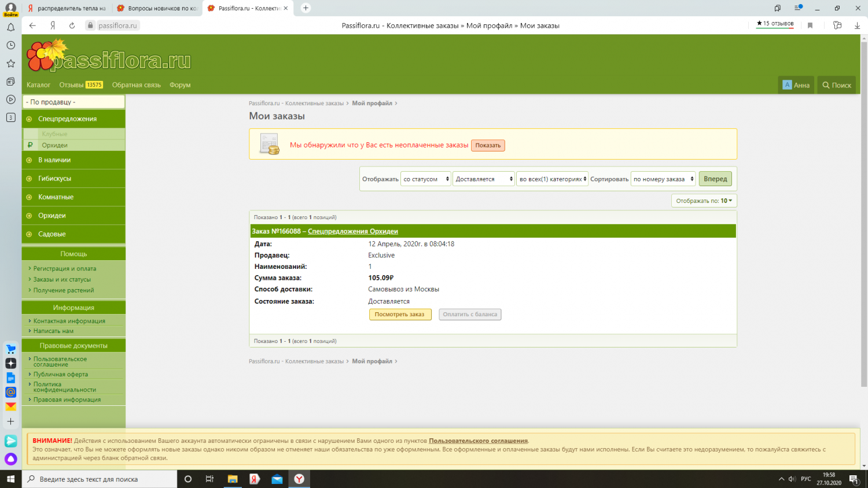Viewport: 868px width, 488px height.
Task: Open the 'Отображать по: 10' dropdown
Action: coord(704,201)
